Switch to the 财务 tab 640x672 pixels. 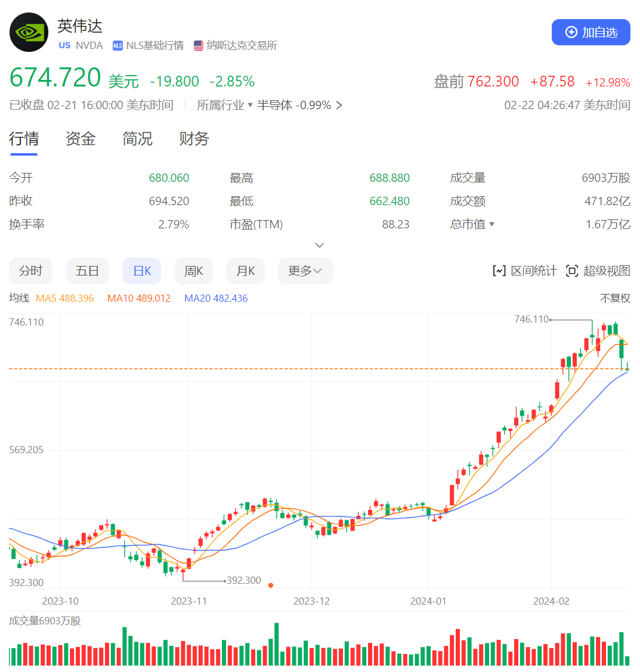tap(193, 138)
